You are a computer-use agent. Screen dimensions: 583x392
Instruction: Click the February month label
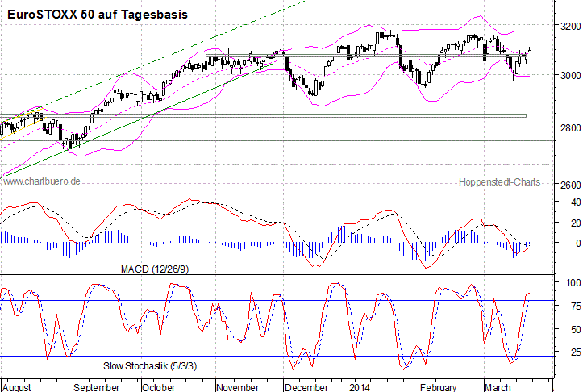[439, 387]
